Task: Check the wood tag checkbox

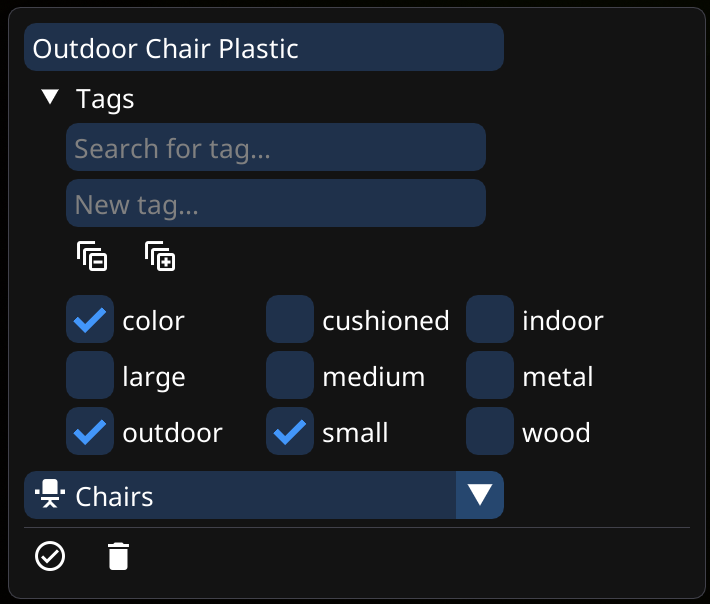Action: pyautogui.click(x=490, y=432)
